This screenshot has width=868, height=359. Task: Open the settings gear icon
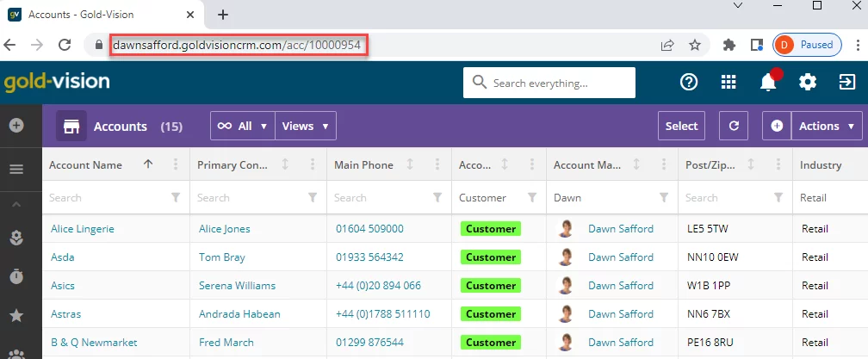pos(808,83)
